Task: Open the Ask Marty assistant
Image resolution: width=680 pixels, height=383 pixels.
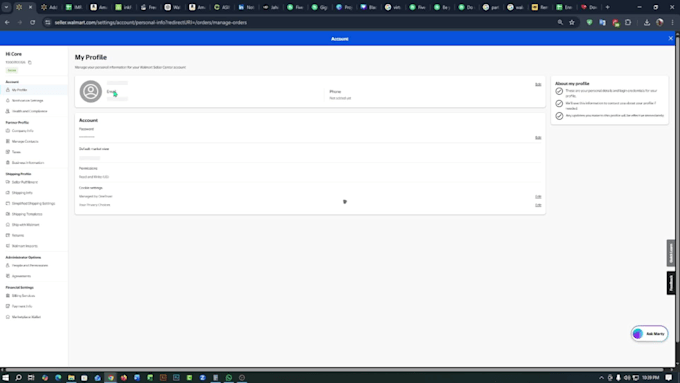Action: pyautogui.click(x=649, y=334)
